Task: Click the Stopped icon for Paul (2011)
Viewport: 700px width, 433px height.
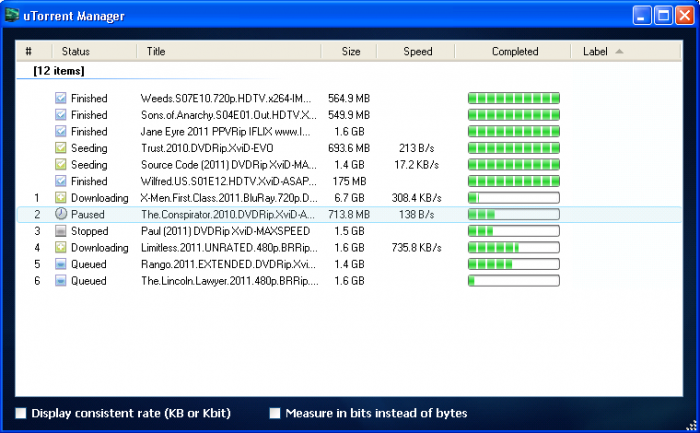Action: point(61,231)
